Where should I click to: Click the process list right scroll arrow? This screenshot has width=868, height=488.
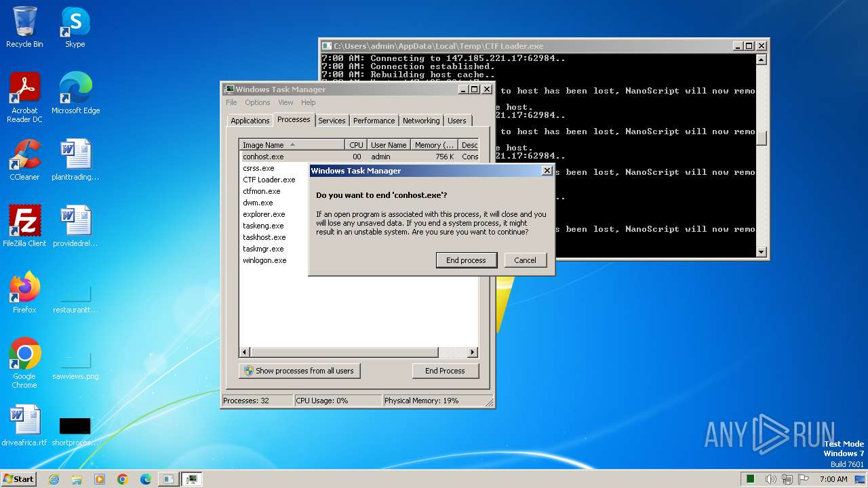pos(473,352)
